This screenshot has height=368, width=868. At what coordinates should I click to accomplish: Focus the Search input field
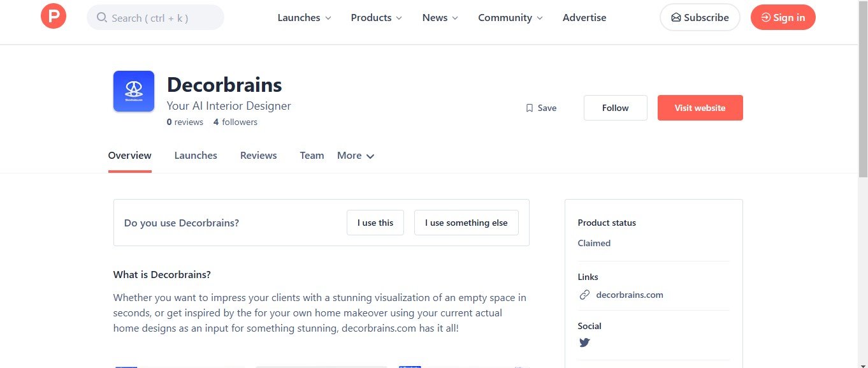163,18
